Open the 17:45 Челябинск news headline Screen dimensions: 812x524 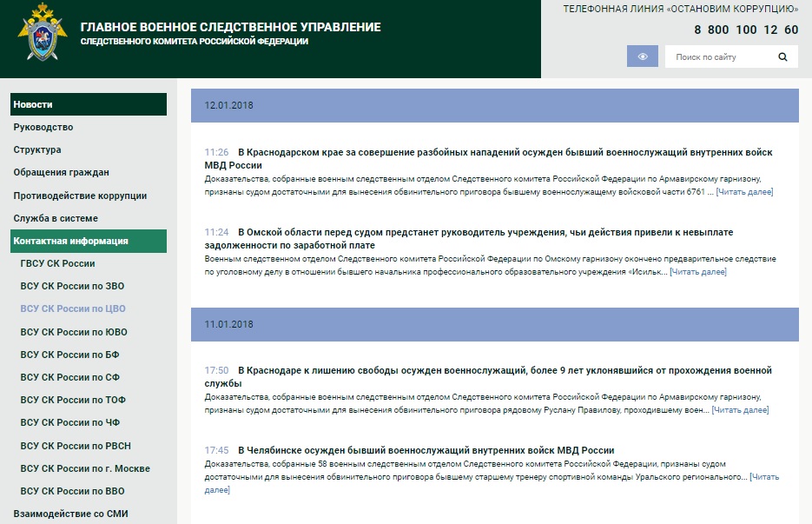[x=426, y=450]
